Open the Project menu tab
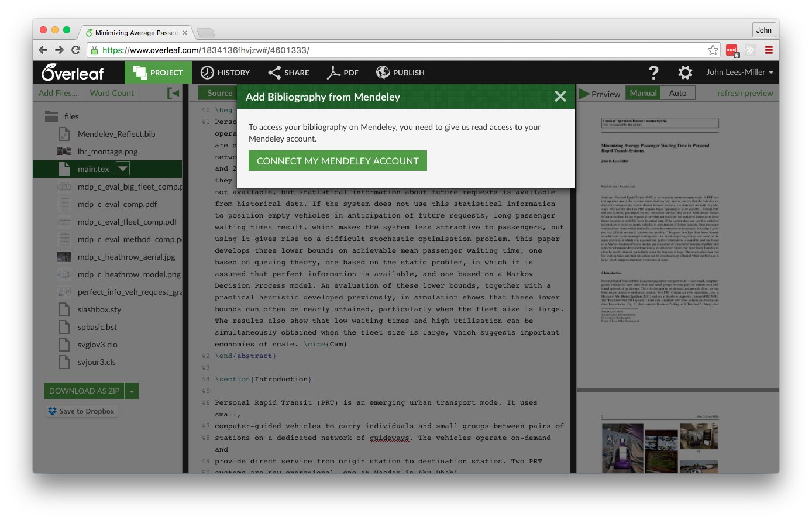Screen dimensions: 812x520 tap(158, 73)
